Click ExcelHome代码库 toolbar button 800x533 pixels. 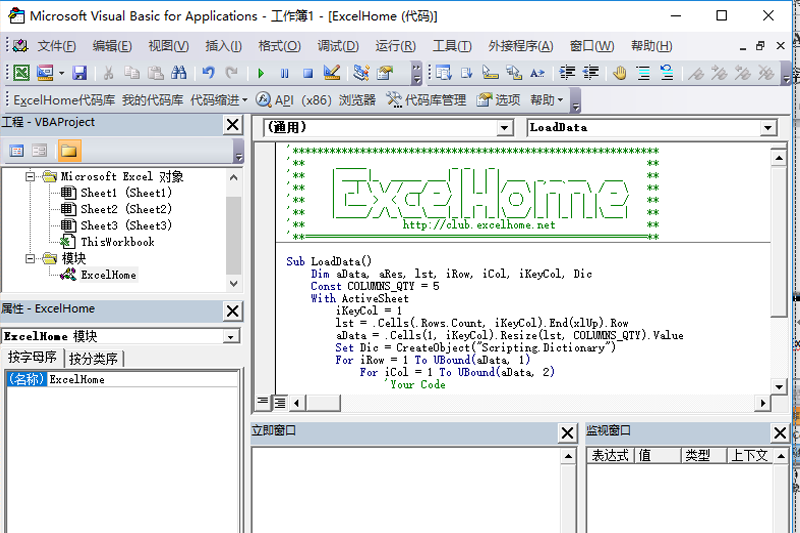pyautogui.click(x=64, y=100)
